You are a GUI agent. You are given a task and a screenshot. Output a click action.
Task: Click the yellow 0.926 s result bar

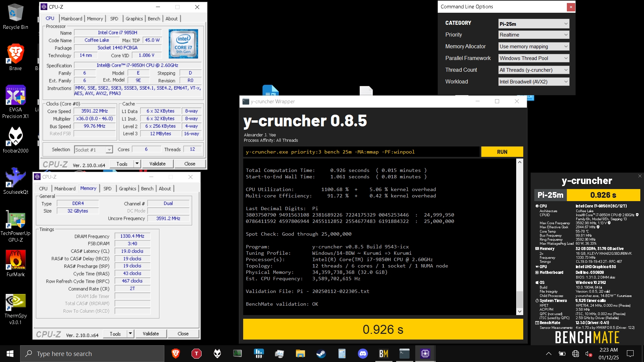[383, 329]
